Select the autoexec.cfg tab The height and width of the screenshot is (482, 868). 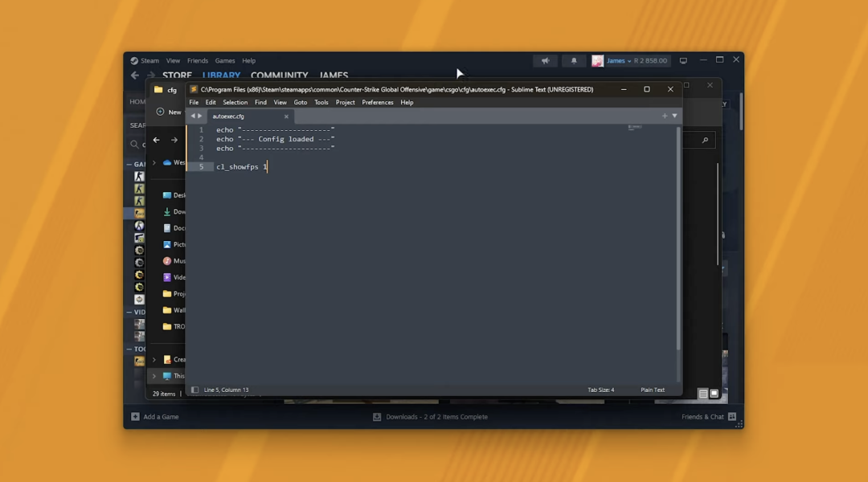(250, 116)
